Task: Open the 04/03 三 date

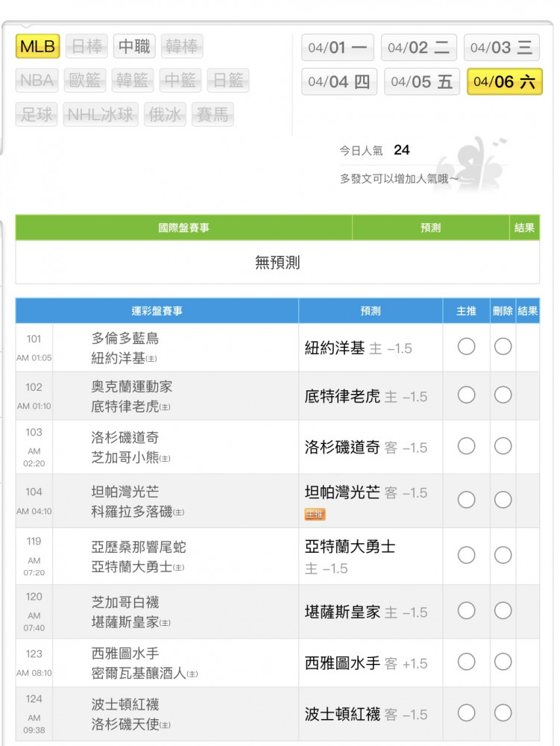Action: pyautogui.click(x=501, y=48)
